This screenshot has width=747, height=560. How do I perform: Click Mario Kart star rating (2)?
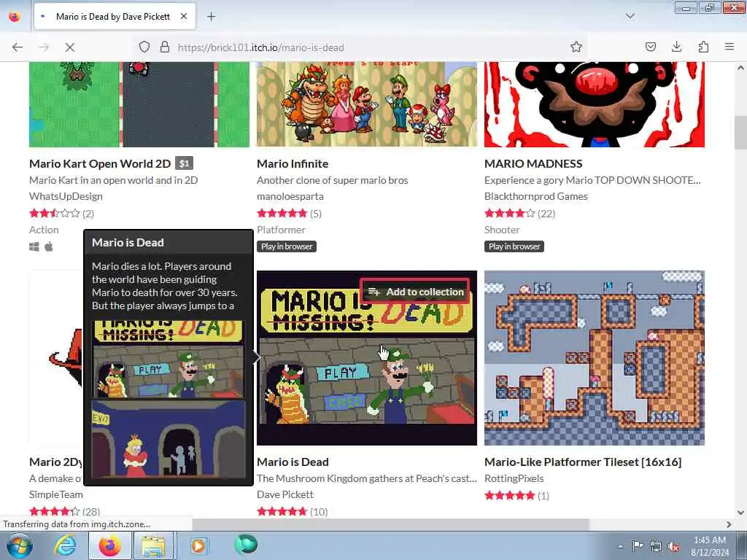pyautogui.click(x=61, y=214)
